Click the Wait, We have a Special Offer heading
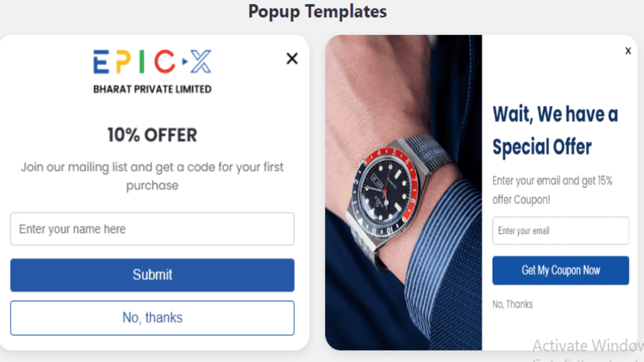Image resolution: width=644 pixels, height=362 pixels. (x=555, y=130)
